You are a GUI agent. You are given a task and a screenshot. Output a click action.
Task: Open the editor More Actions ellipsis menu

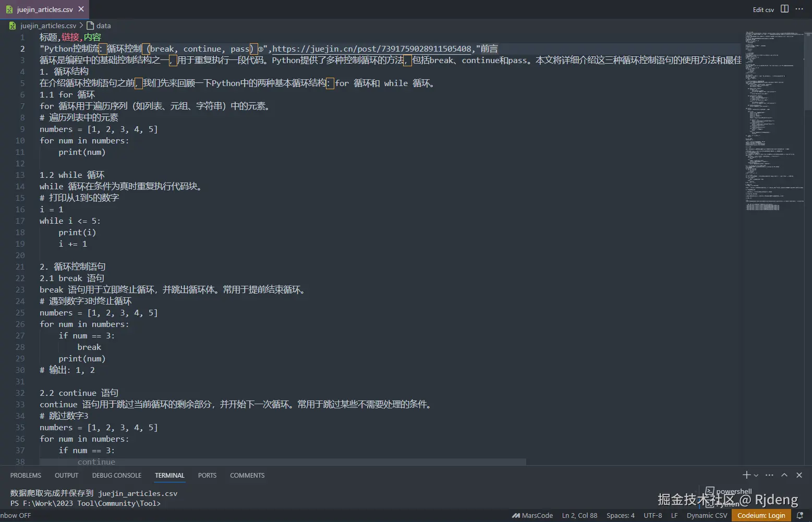[799, 9]
